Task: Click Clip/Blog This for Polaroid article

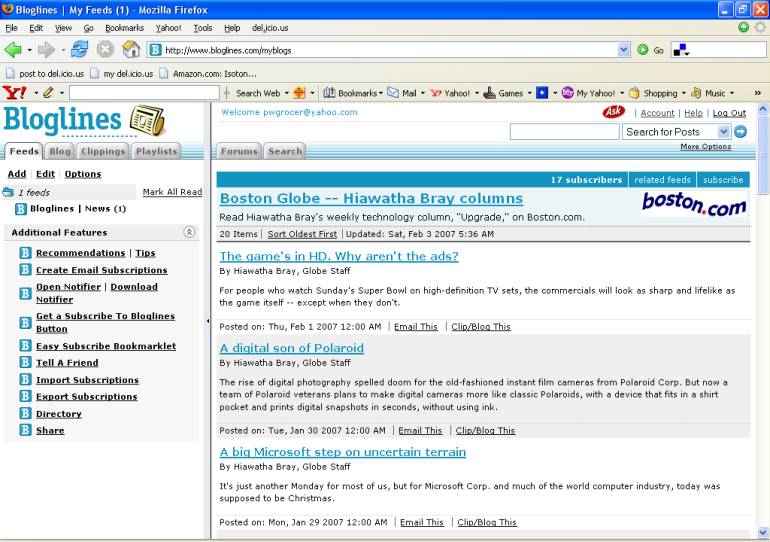Action: 485,431
